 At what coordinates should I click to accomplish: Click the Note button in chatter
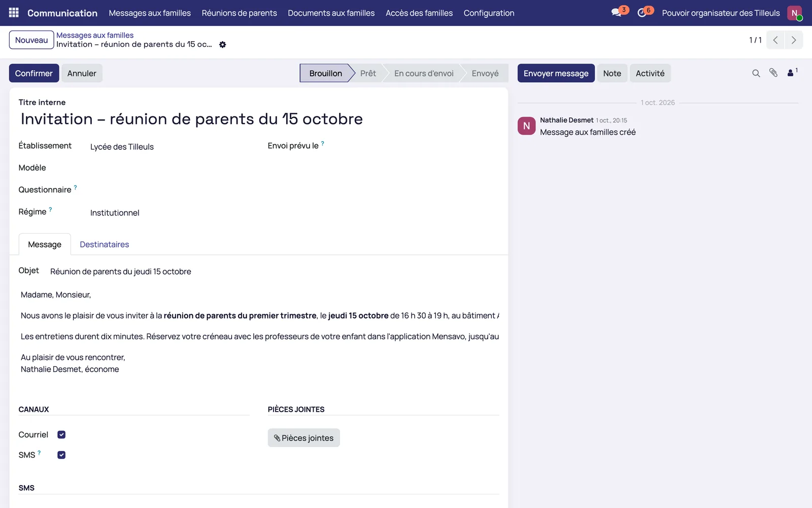pyautogui.click(x=612, y=73)
